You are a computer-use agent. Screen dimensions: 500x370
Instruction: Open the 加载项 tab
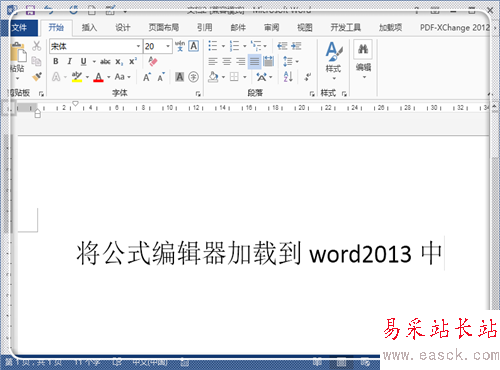[390, 27]
